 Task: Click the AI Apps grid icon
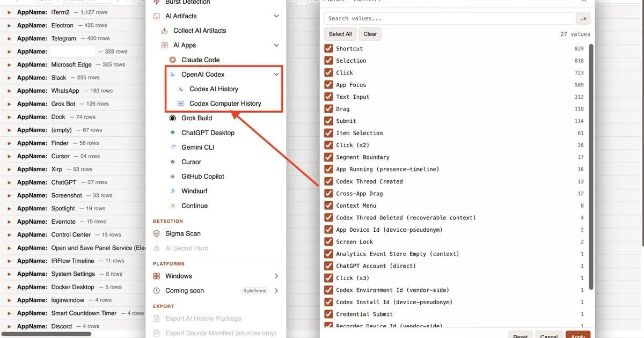click(x=165, y=46)
